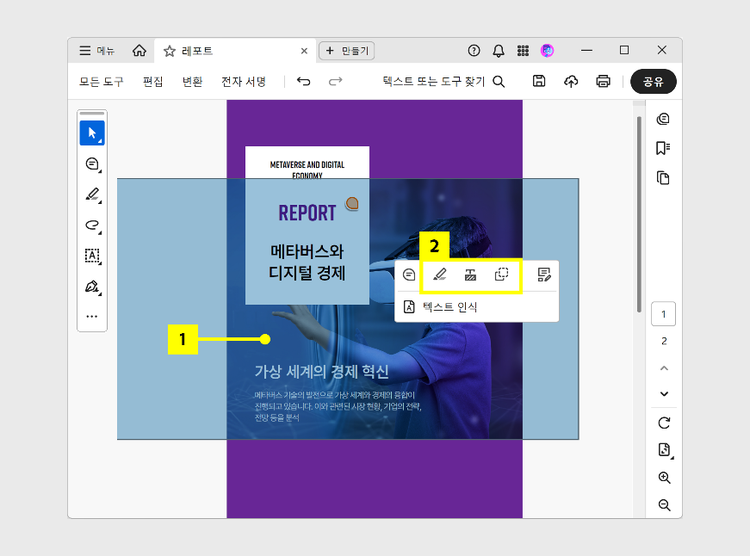Zoom in with magnifier plus

tap(664, 478)
